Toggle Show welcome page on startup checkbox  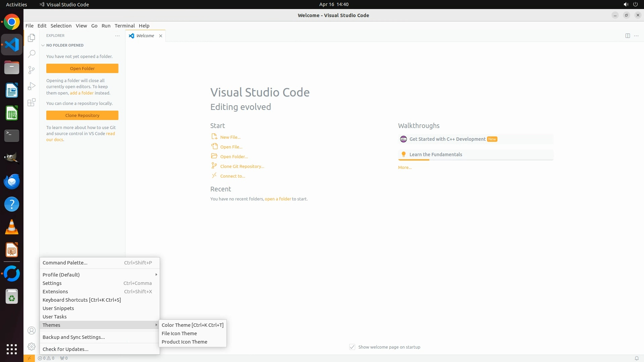(352, 347)
